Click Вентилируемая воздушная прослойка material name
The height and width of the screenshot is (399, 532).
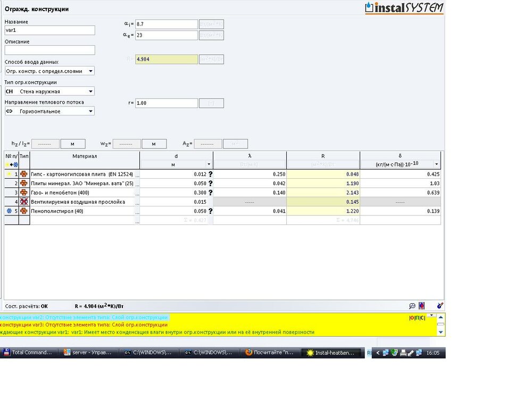tap(78, 202)
